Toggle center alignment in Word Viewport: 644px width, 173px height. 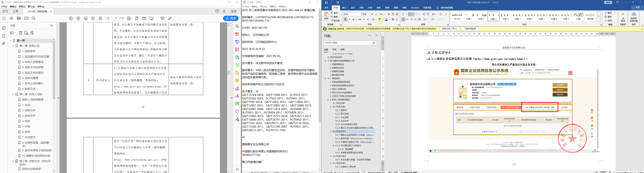pyautogui.click(x=407, y=20)
